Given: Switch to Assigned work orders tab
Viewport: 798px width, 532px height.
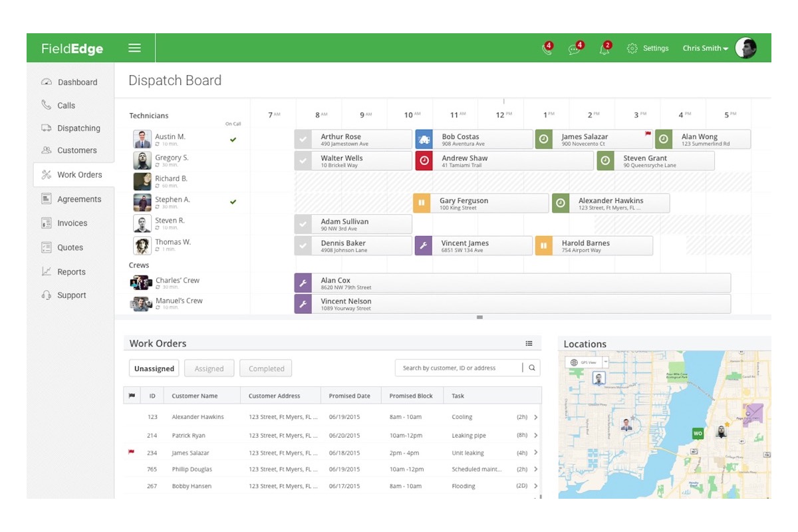Looking at the screenshot, I should point(209,368).
